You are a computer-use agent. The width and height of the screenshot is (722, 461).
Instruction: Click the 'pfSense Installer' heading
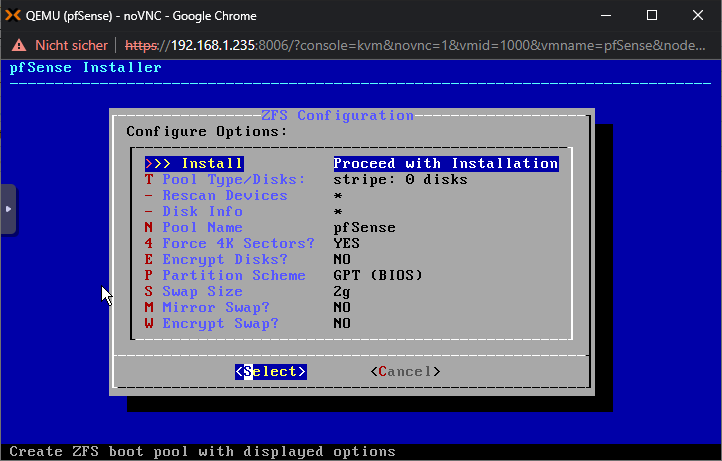(x=86, y=68)
